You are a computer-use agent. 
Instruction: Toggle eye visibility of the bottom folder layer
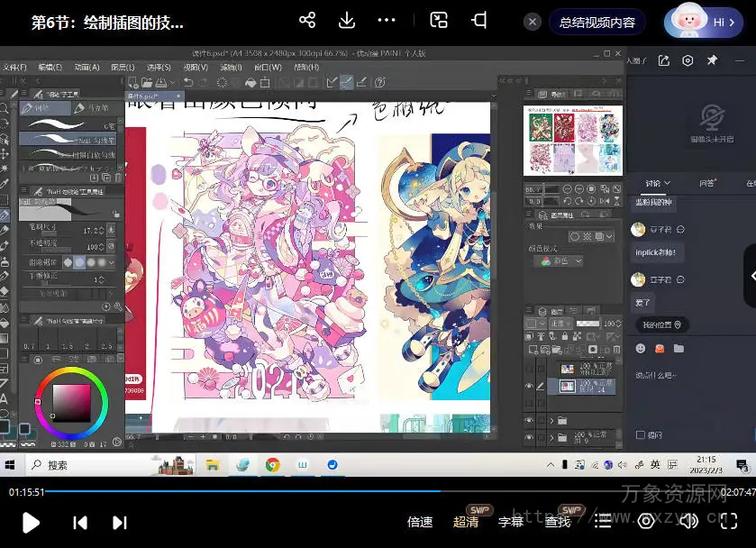point(530,438)
